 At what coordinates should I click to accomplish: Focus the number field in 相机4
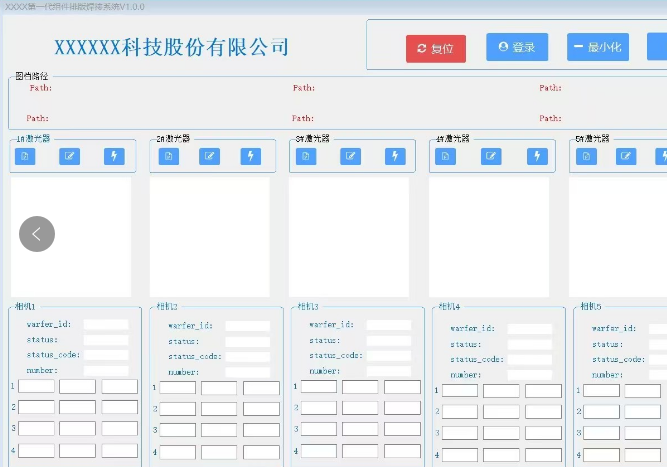tap(530, 375)
